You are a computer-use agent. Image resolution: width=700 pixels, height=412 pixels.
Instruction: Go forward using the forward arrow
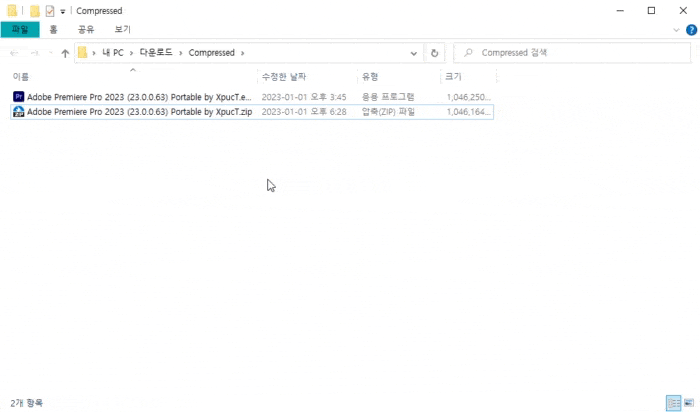click(x=35, y=53)
